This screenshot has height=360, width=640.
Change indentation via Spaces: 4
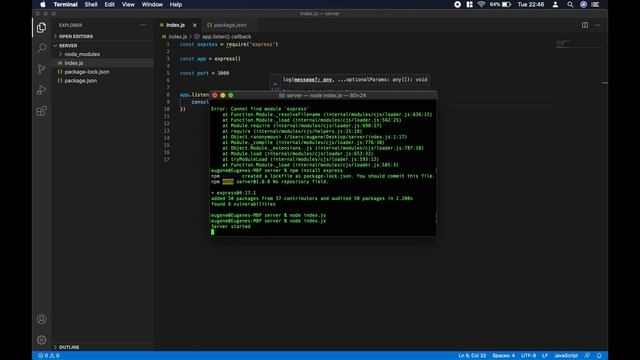[503, 356]
